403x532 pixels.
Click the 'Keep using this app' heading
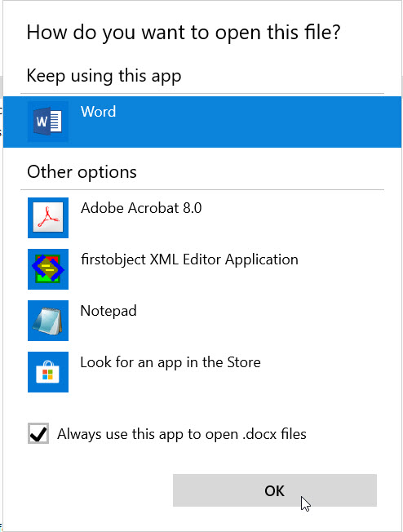pos(104,76)
